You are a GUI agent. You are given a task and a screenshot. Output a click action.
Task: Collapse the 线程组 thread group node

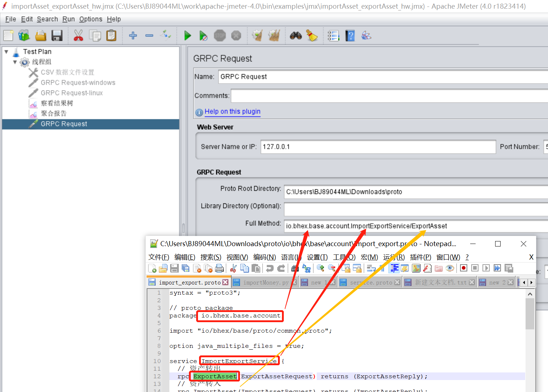tap(15, 62)
